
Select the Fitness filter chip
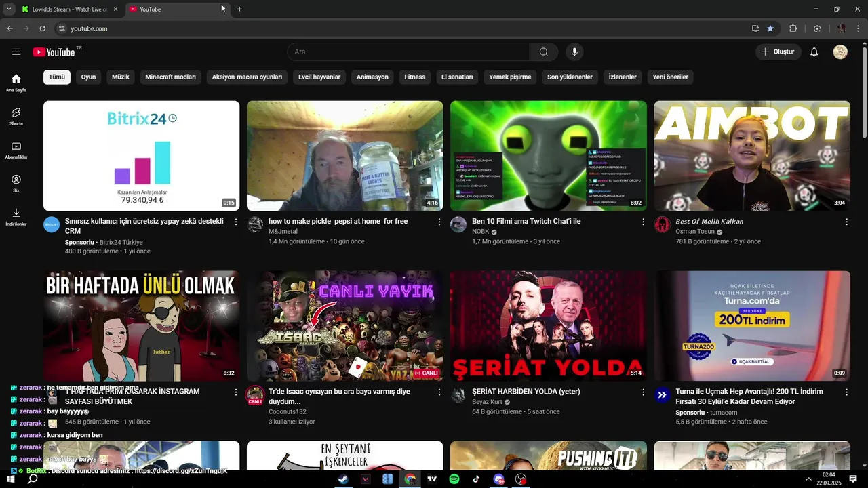click(415, 77)
